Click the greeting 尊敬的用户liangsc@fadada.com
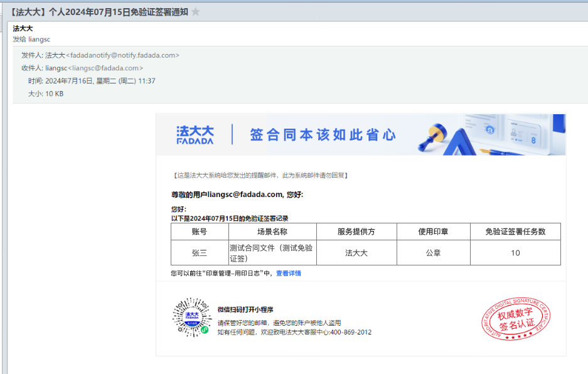This screenshot has height=374, width=588. (237, 195)
